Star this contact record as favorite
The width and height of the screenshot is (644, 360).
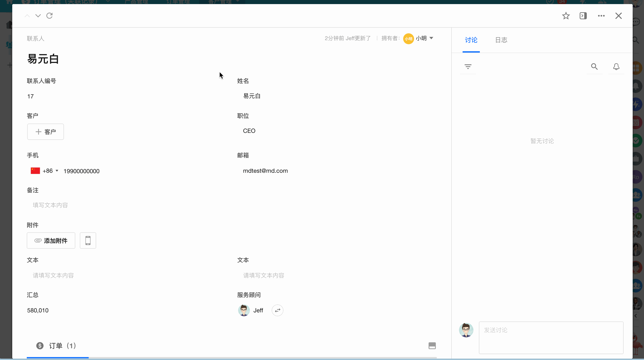566,16
